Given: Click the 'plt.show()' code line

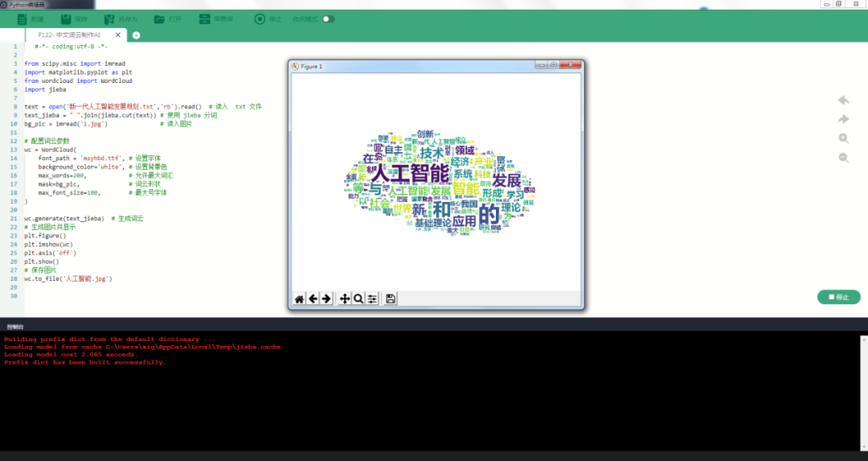Looking at the screenshot, I should (x=42, y=261).
